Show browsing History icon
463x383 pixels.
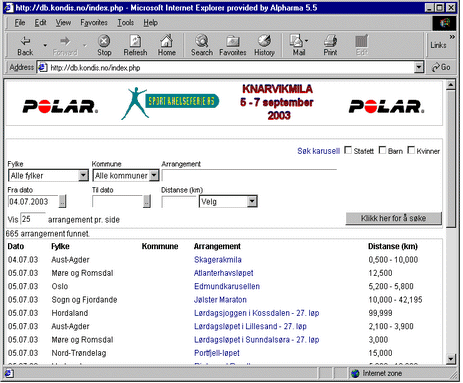[264, 46]
